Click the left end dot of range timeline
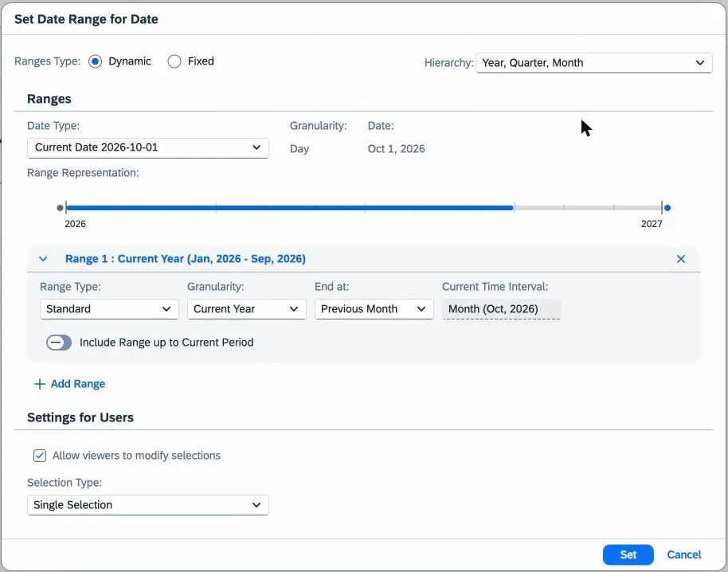Image resolution: width=728 pixels, height=572 pixels. click(x=60, y=208)
